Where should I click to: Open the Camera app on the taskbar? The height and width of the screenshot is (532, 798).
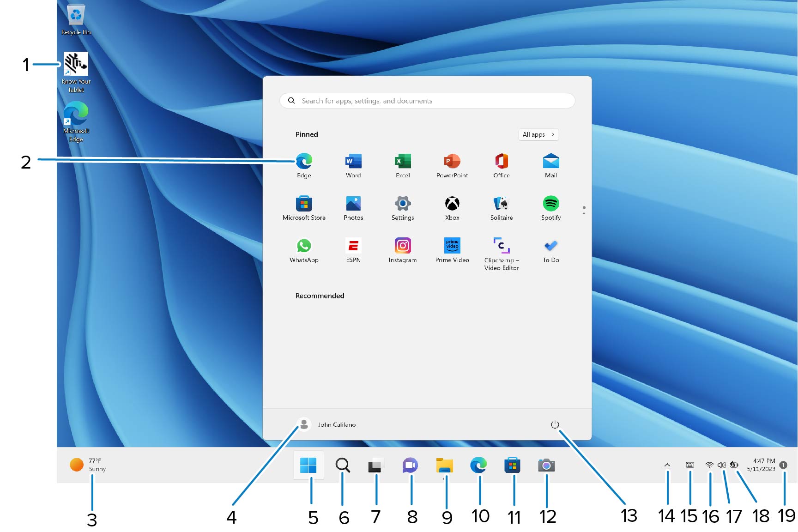coord(546,465)
